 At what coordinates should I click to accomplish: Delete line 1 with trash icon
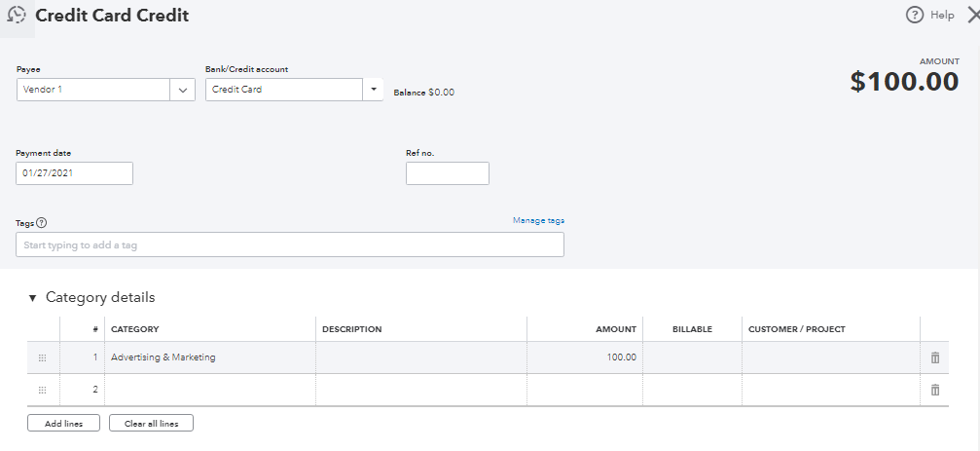pyautogui.click(x=935, y=357)
